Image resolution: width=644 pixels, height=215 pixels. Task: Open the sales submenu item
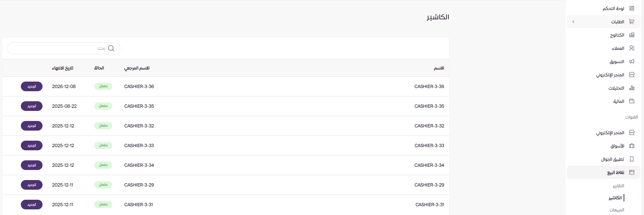click(x=616, y=210)
